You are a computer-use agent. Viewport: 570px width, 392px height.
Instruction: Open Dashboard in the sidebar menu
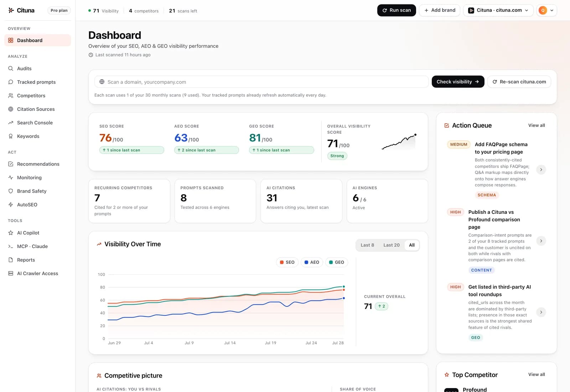(37, 40)
